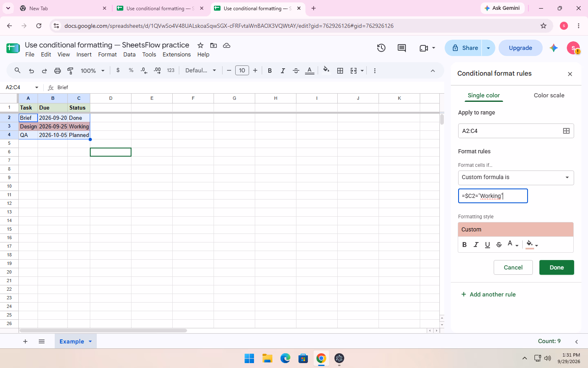The height and width of the screenshot is (368, 588).
Task: Format as percent in toolbar
Action: [x=131, y=70]
